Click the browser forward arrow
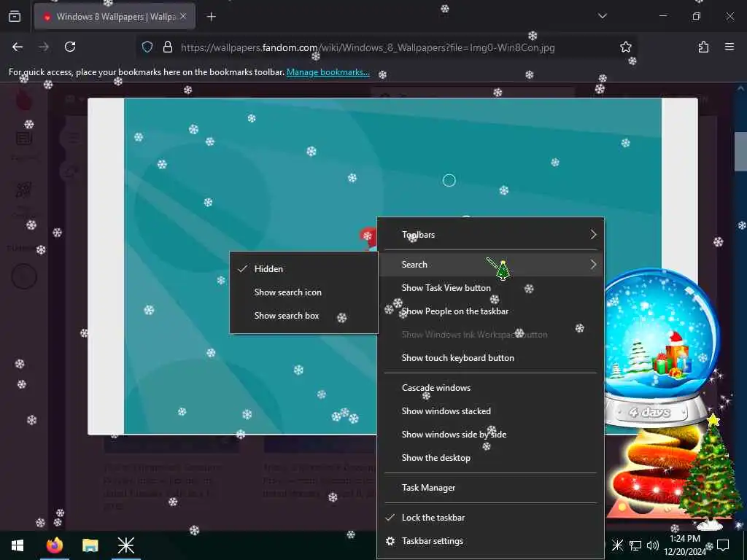747x560 pixels. pos(44,47)
